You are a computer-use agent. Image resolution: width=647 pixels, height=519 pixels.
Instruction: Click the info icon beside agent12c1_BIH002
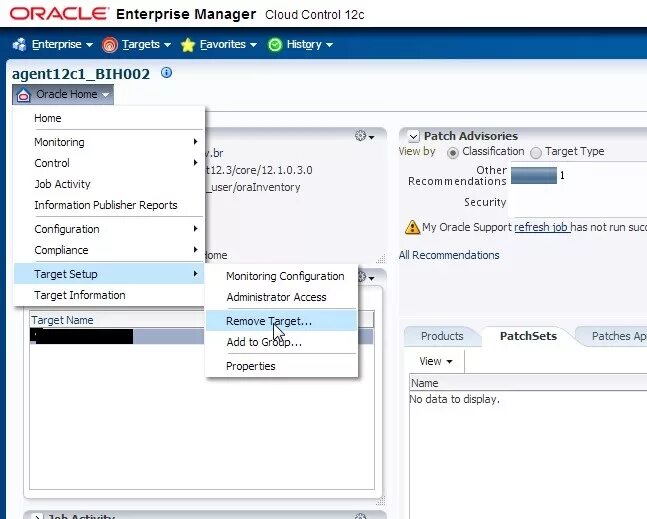pos(166,73)
